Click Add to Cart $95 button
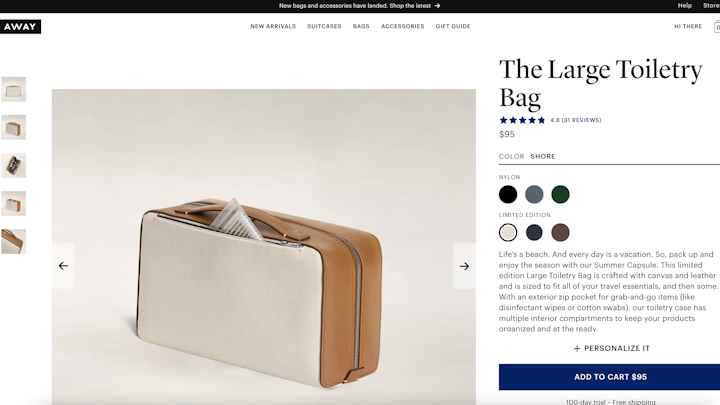This screenshot has width=720, height=405. (609, 377)
